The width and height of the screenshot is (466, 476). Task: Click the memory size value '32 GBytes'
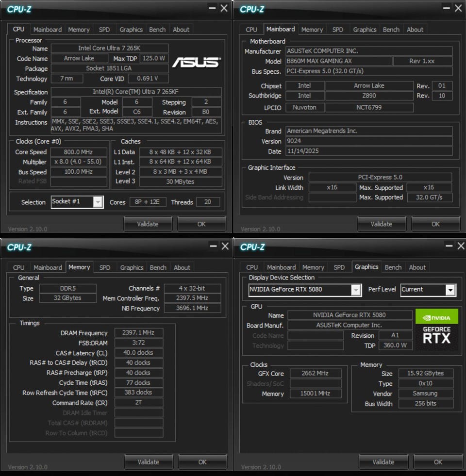pyautogui.click(x=68, y=298)
